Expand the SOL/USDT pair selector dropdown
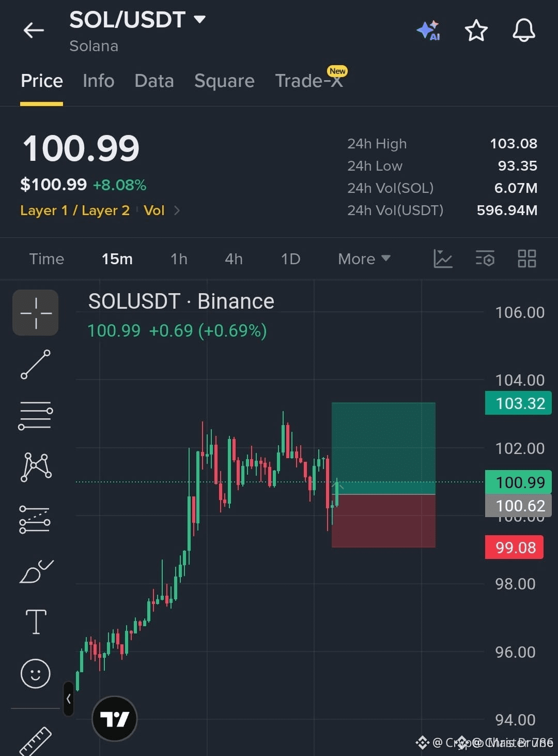The width and height of the screenshot is (558, 756). click(x=199, y=20)
